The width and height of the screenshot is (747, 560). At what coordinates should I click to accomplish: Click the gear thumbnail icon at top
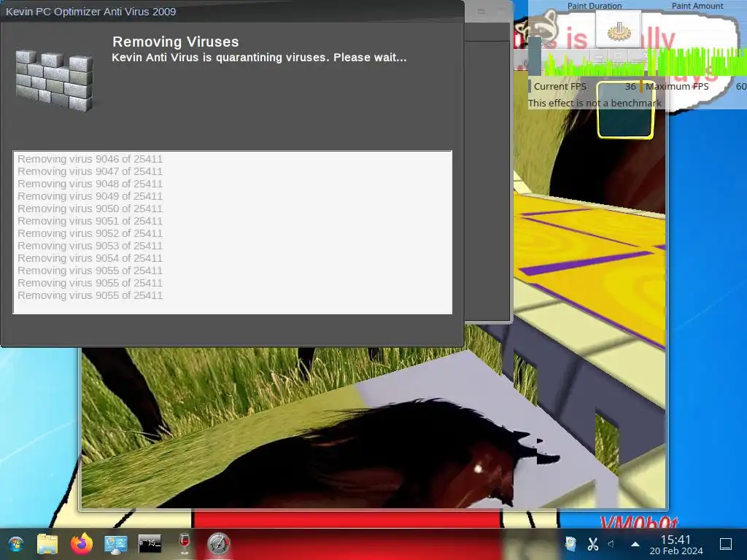coord(619,29)
